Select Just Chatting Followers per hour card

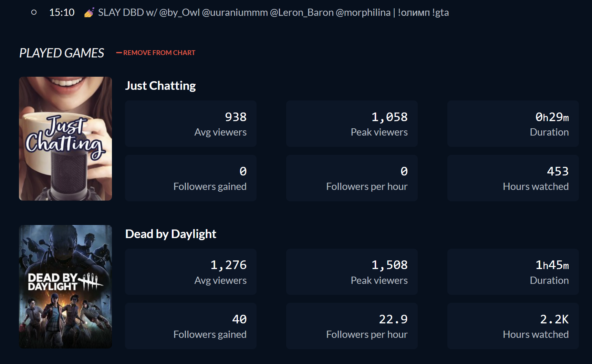[352, 178]
